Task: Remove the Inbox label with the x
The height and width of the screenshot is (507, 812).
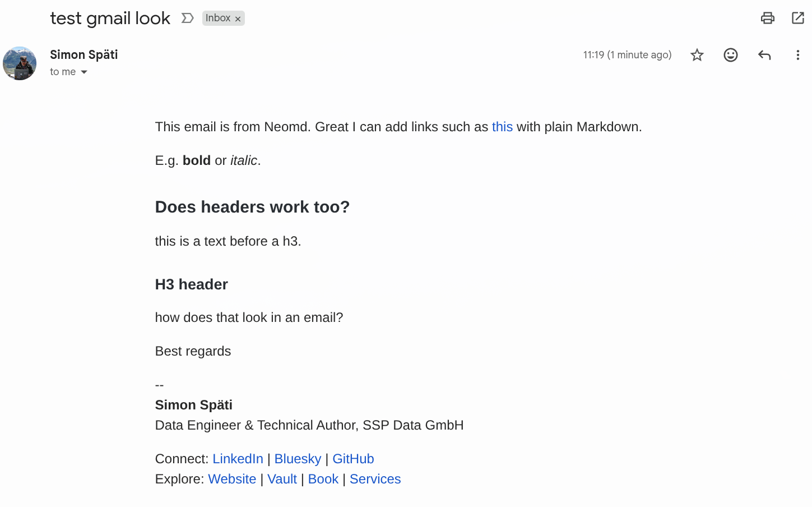Action: [x=238, y=19]
